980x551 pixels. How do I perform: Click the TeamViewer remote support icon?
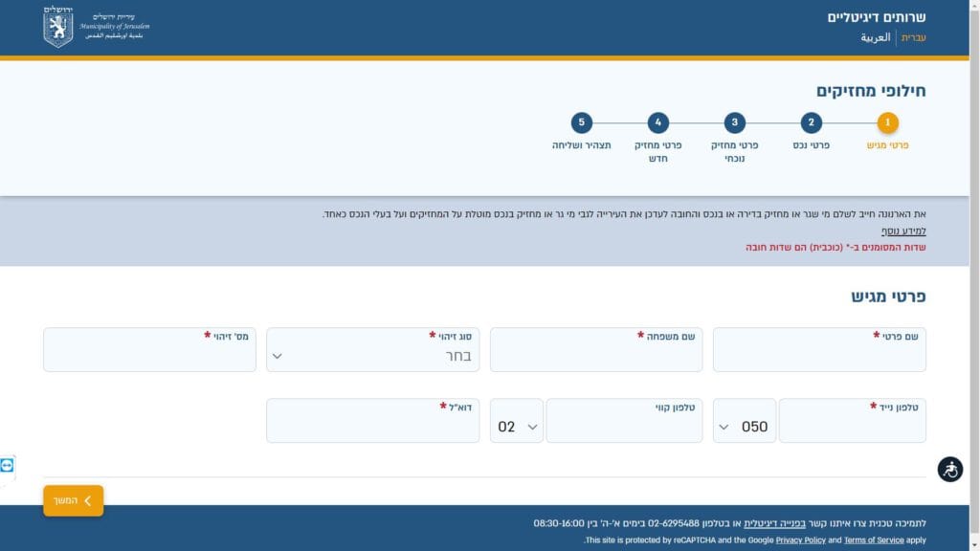pyautogui.click(x=8, y=466)
